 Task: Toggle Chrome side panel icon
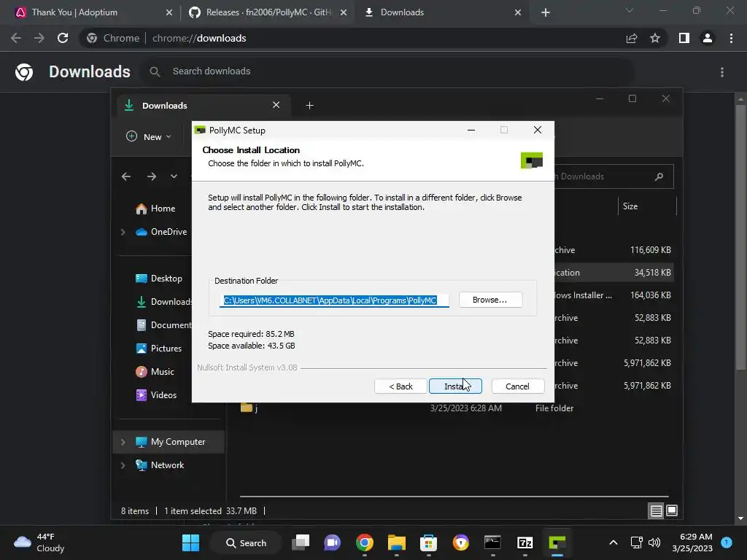coord(684,38)
